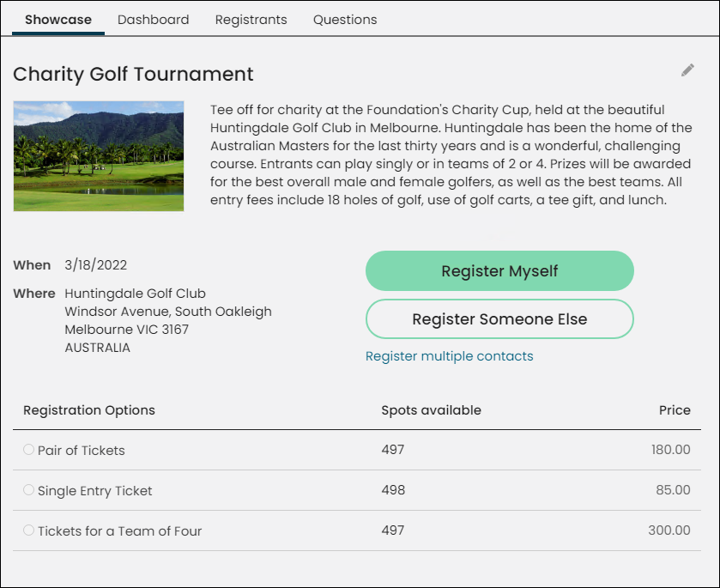The width and height of the screenshot is (720, 588).
Task: Go to the Questions tab
Action: click(345, 20)
